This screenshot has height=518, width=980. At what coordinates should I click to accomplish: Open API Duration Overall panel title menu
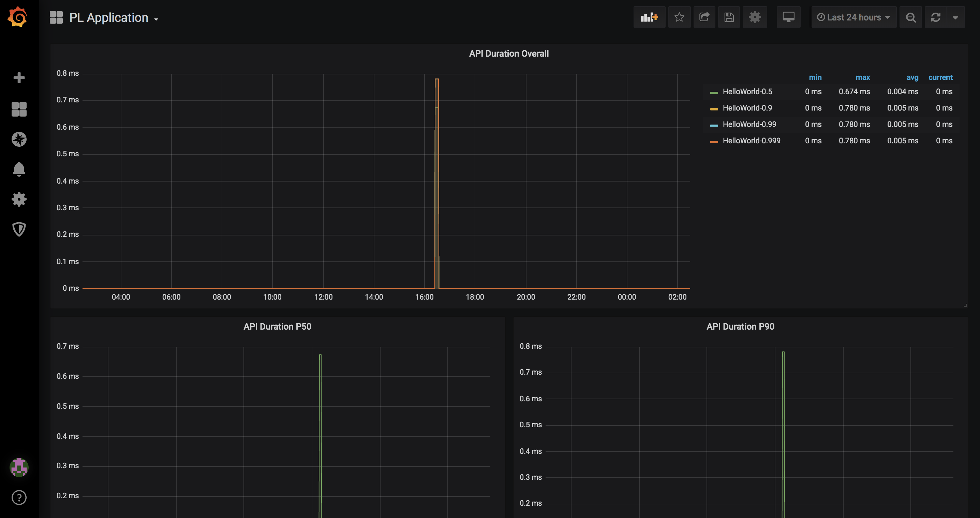(509, 54)
